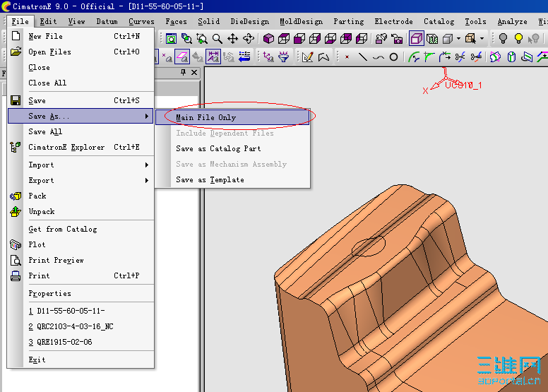Close the side panel with X

pyautogui.click(x=194, y=72)
